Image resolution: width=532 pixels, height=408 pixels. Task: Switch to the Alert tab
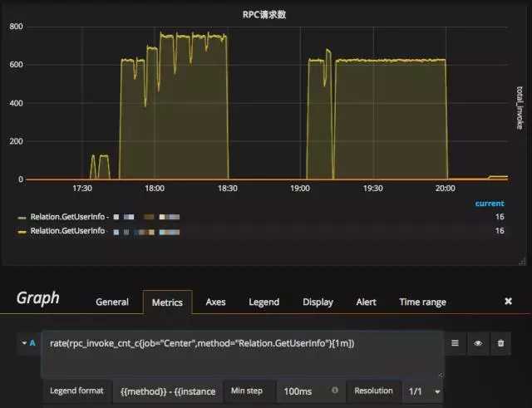tap(366, 302)
